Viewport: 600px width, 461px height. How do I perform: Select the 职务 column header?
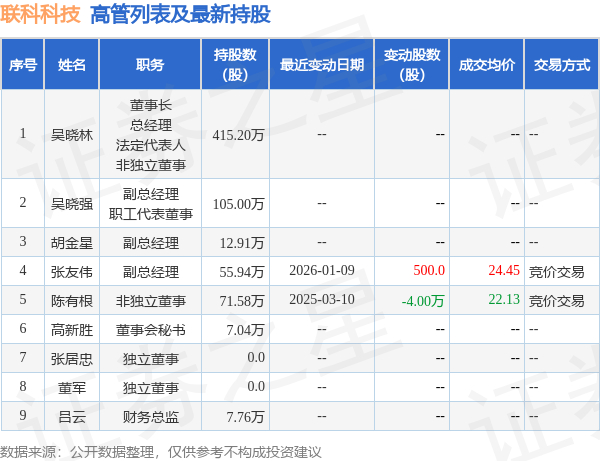pyautogui.click(x=150, y=65)
